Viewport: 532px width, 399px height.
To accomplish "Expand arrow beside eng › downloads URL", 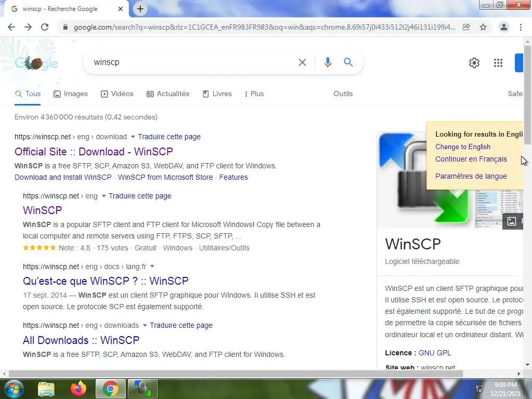I will [145, 325].
